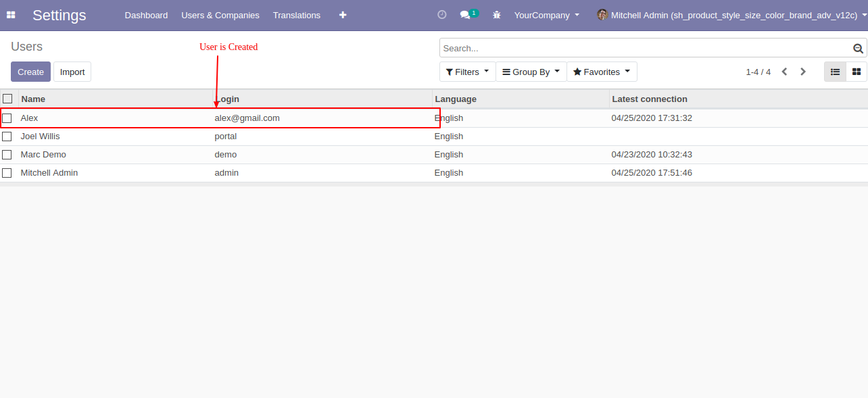Open the Users & Companies menu
This screenshot has width=868, height=398.
[220, 15]
